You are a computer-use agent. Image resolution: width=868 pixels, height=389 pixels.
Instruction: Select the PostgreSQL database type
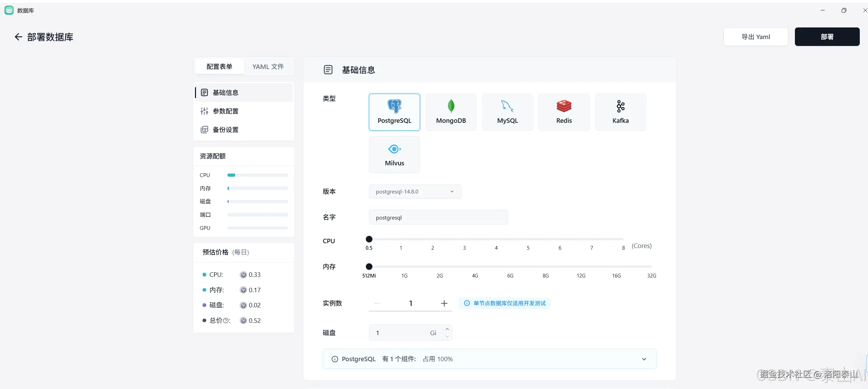pyautogui.click(x=394, y=112)
